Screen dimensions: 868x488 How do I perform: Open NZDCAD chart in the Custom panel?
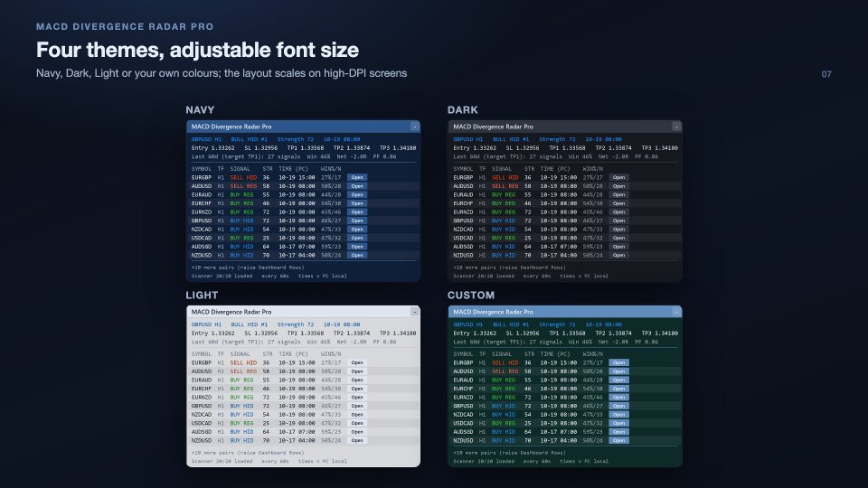[x=618, y=415]
